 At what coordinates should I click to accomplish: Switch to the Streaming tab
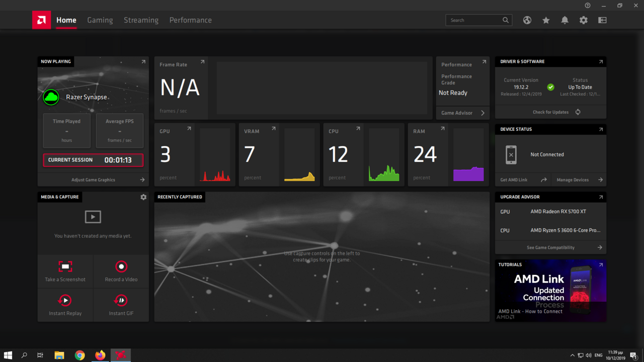tap(141, 20)
